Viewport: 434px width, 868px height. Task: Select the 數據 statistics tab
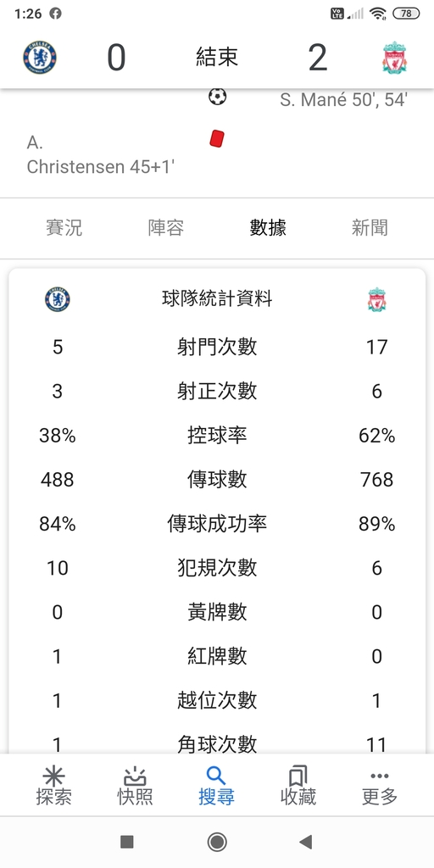point(268,227)
